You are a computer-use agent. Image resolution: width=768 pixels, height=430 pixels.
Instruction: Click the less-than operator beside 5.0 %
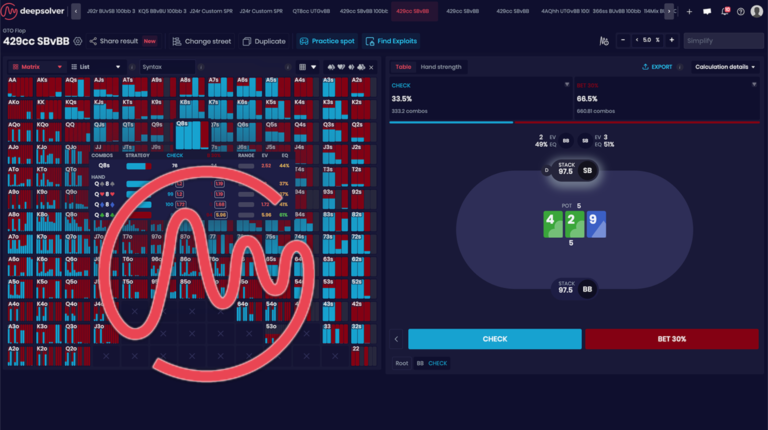(637, 40)
